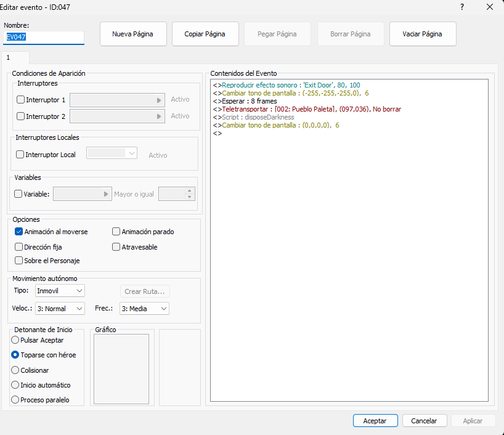This screenshot has width=504, height=435.
Task: Enable the Interruptor 1 checkbox
Action: 21,100
